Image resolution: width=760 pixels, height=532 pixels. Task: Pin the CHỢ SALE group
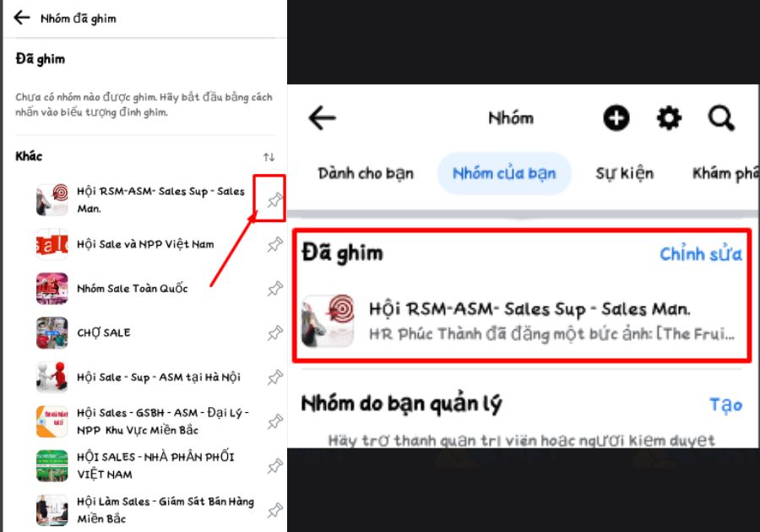pyautogui.click(x=274, y=333)
